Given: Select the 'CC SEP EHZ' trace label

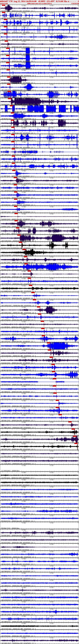Looking at the screenshot, I should [x=6, y=176].
